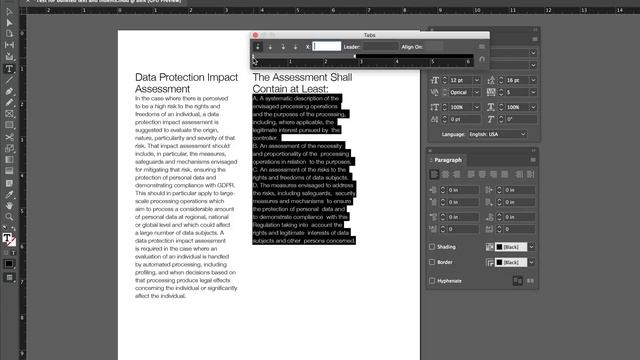This screenshot has width=640, height=360.
Task: Open the Tabs panel flyout menu
Action: 482,47
